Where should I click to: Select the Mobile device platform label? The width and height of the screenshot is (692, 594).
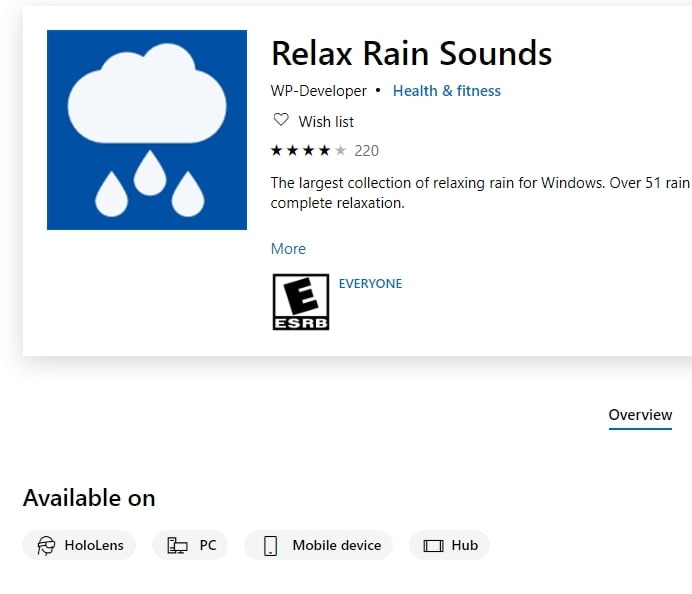coord(336,546)
